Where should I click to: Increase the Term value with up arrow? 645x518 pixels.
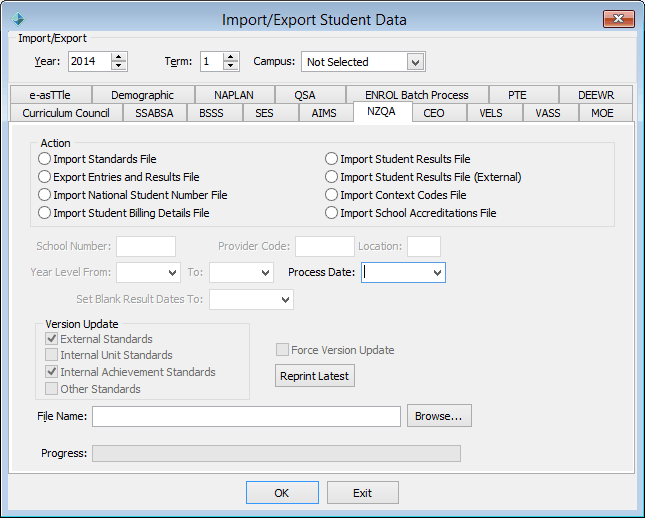coord(231,57)
